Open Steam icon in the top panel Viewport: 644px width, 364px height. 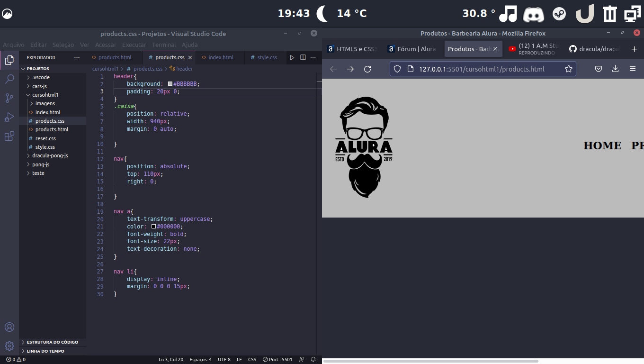click(x=559, y=13)
